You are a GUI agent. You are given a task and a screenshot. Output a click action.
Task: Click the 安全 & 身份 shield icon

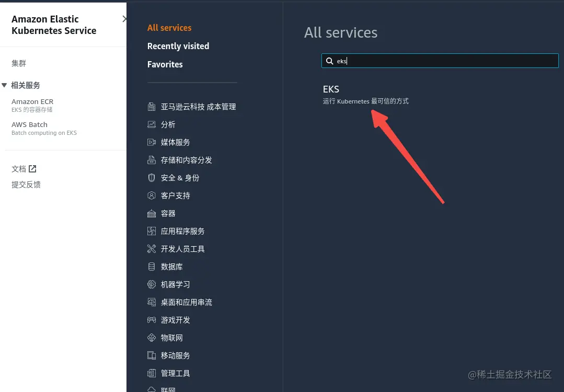(152, 178)
